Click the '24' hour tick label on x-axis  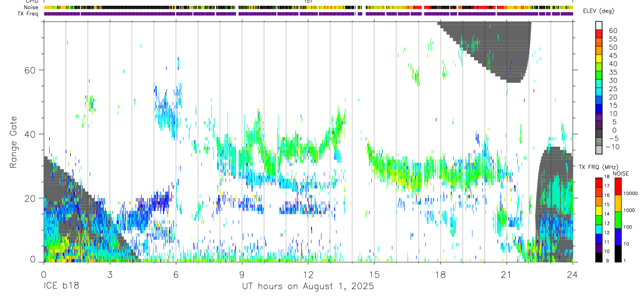(x=573, y=274)
